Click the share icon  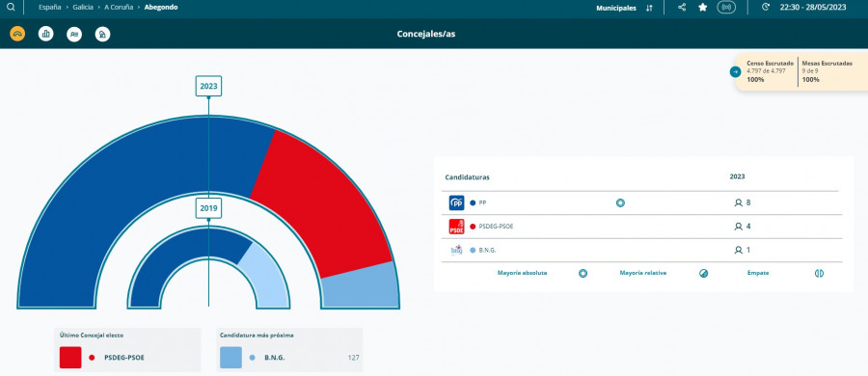pos(682,7)
